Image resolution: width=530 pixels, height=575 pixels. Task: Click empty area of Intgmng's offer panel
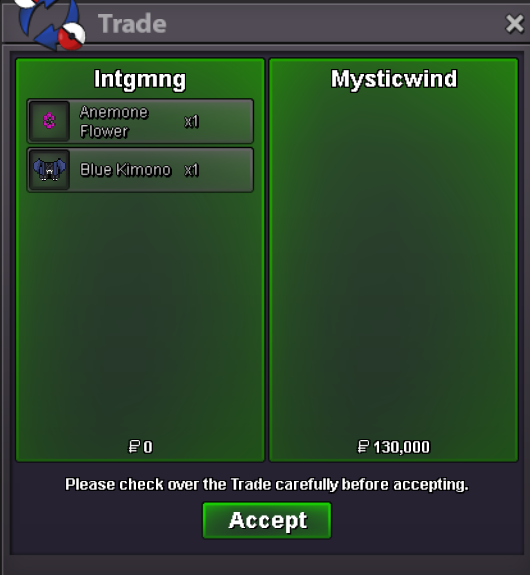tap(140, 312)
